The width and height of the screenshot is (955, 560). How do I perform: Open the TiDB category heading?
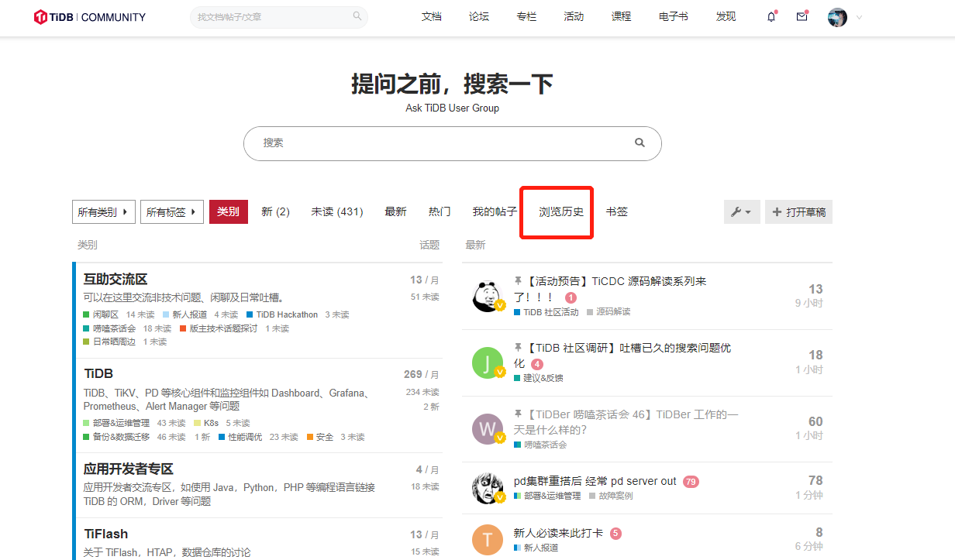coord(98,374)
